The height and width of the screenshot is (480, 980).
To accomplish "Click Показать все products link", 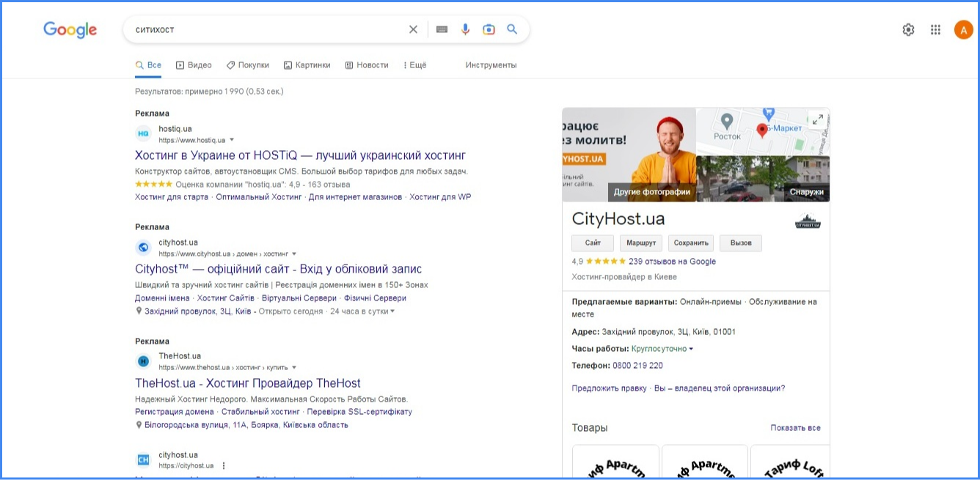I will tap(795, 428).
